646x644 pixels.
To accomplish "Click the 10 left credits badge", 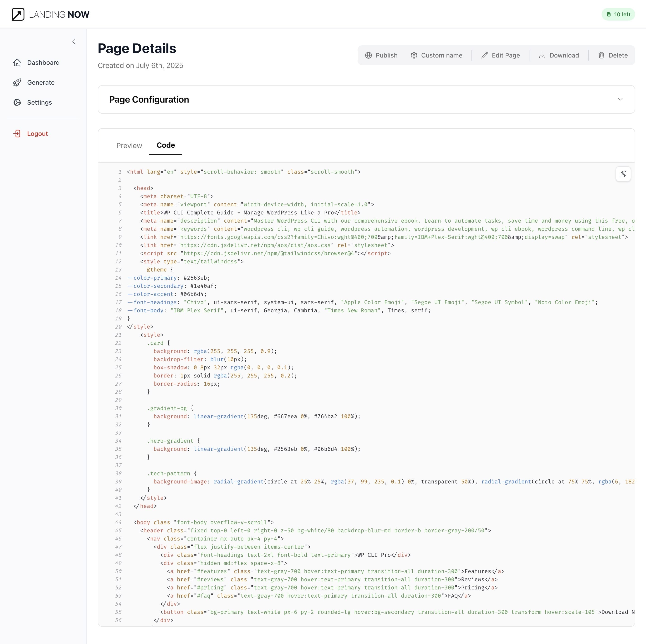I will [618, 14].
